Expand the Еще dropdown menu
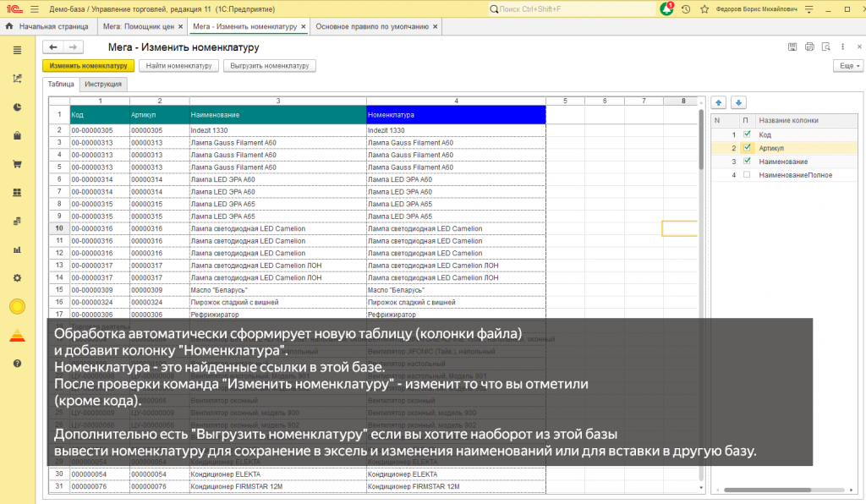866x504 pixels. [847, 65]
